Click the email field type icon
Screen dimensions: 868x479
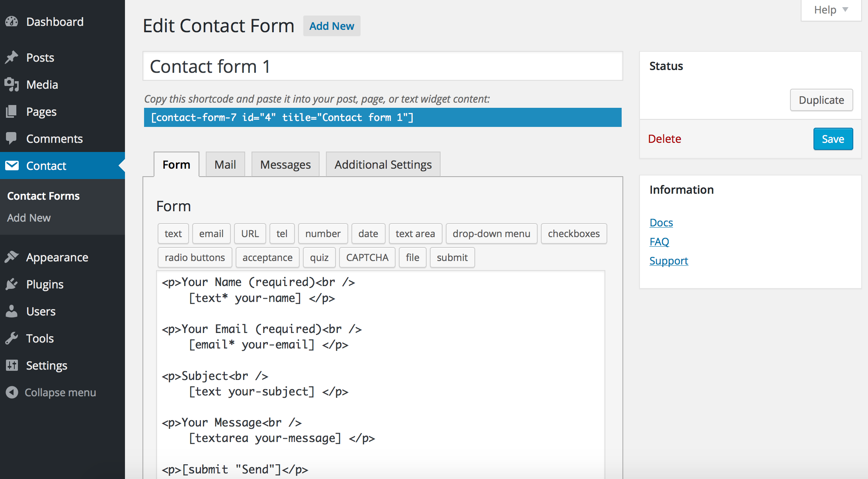[211, 234]
